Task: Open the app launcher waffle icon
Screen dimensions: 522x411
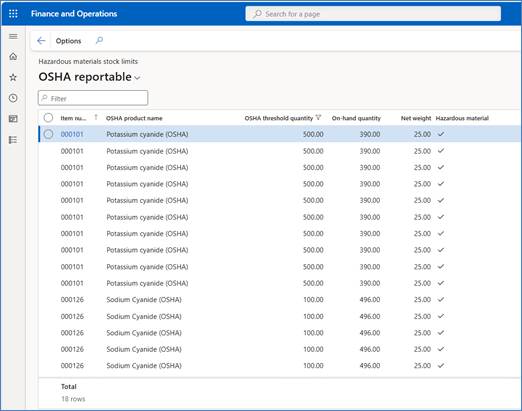Action: (13, 14)
